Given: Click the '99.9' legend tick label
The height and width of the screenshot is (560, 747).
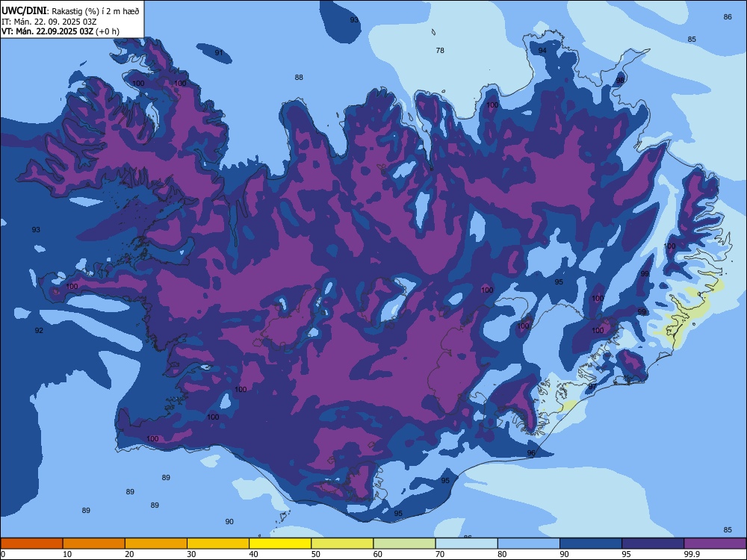Looking at the screenshot, I should [692, 554].
